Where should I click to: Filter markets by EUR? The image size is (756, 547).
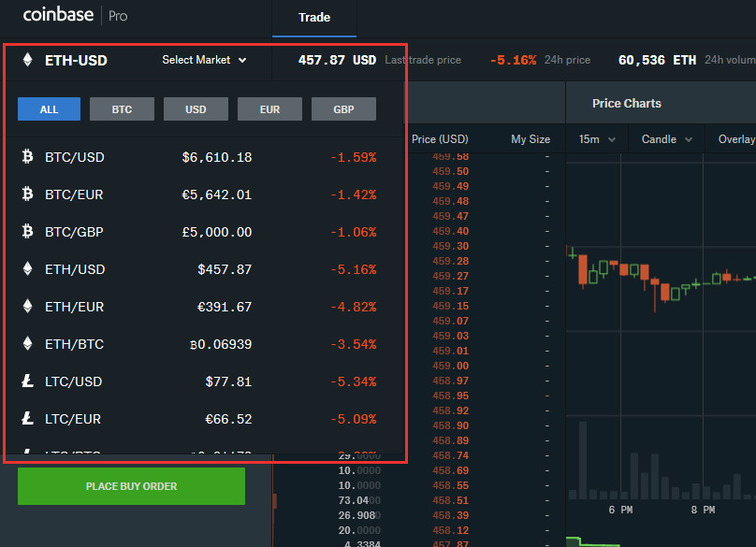coord(269,108)
